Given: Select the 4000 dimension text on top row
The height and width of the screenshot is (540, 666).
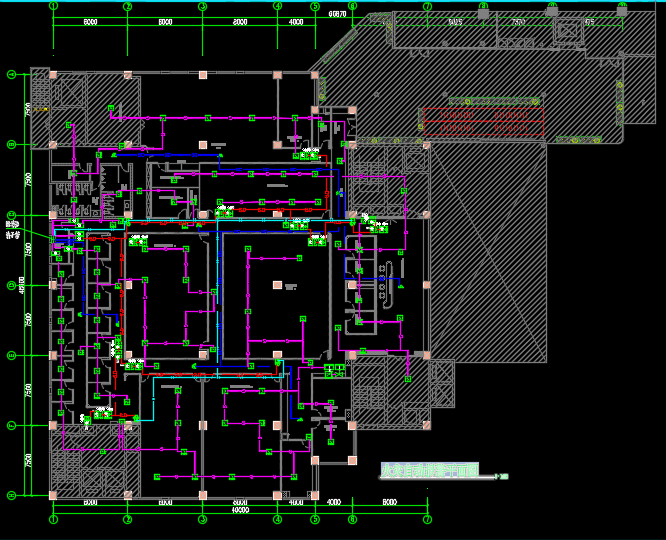Looking at the screenshot, I should 296,22.
